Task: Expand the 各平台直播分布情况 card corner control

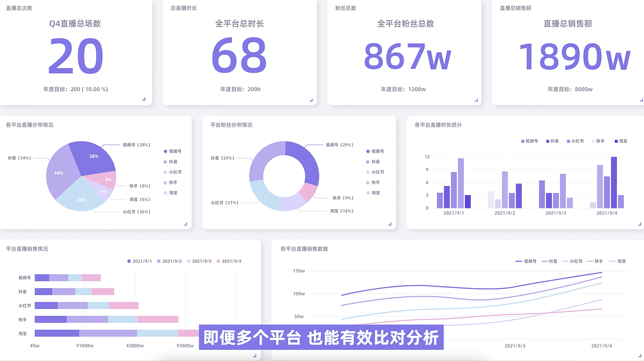Action: 185,224
